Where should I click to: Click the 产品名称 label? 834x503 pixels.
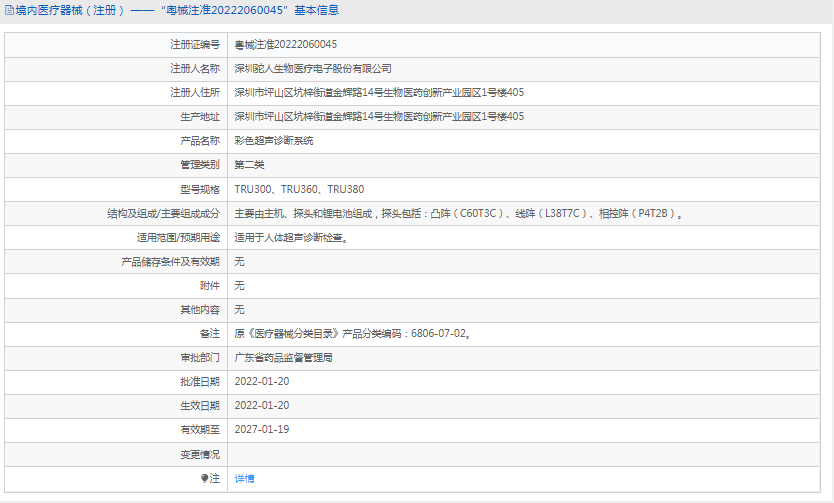[200, 141]
